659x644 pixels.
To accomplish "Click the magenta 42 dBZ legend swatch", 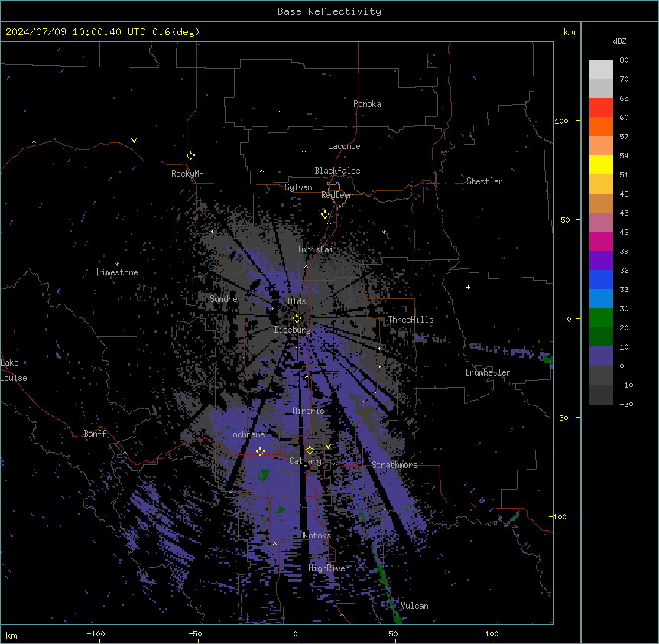I will [x=601, y=241].
